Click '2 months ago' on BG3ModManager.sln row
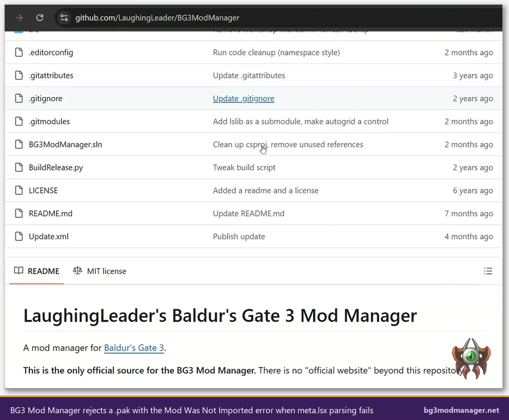509x420 pixels. 469,145
